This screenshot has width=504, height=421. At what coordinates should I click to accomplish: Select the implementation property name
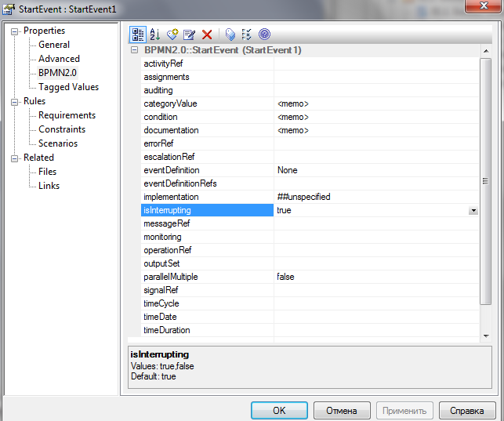[x=171, y=197]
